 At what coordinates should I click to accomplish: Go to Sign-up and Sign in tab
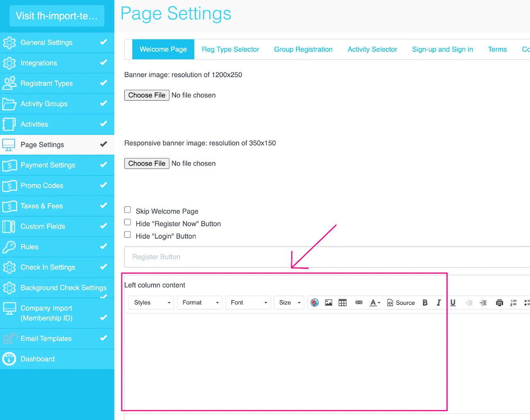[443, 49]
